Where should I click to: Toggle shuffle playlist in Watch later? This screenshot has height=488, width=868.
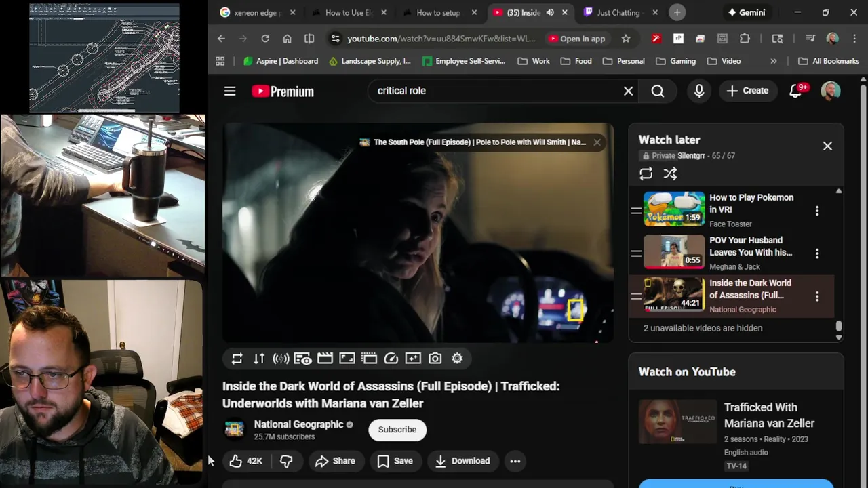(670, 174)
